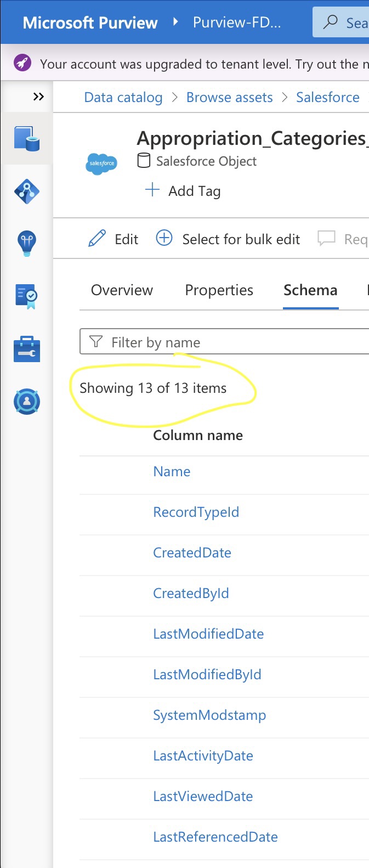Image resolution: width=369 pixels, height=868 pixels.
Task: Open the Privacy sidebar icon
Action: pyautogui.click(x=27, y=402)
